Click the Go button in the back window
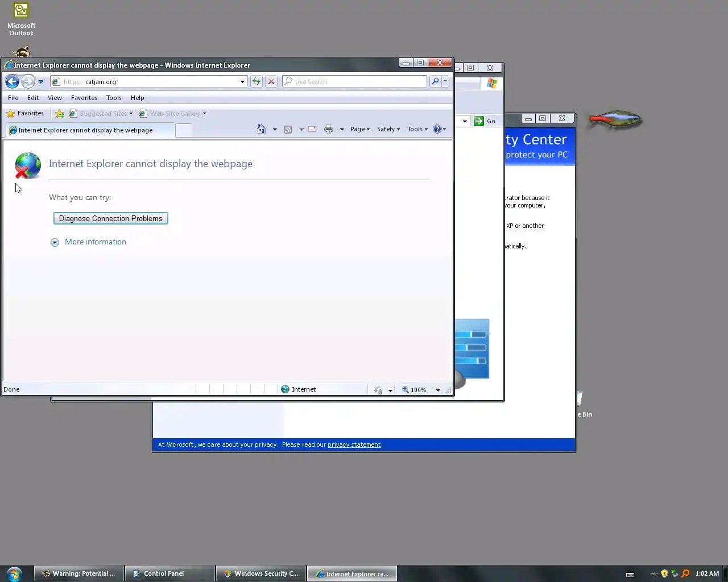 pos(485,121)
